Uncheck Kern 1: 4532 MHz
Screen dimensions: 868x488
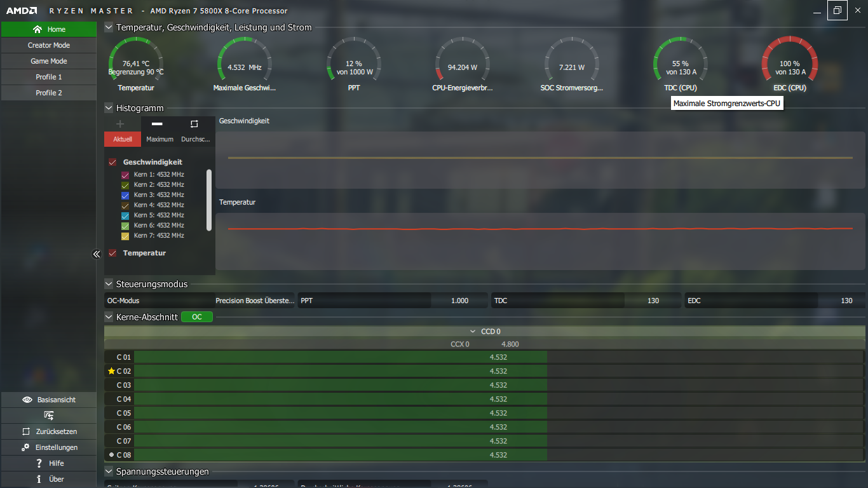125,175
